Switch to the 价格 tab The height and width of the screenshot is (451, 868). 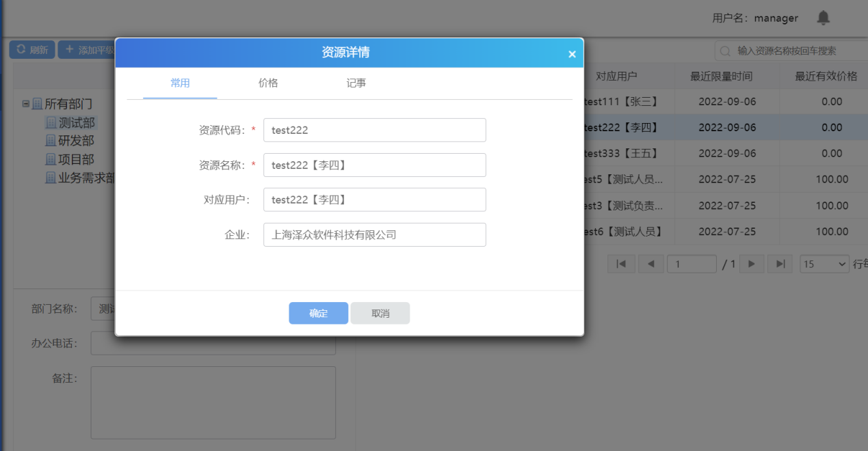pyautogui.click(x=268, y=83)
